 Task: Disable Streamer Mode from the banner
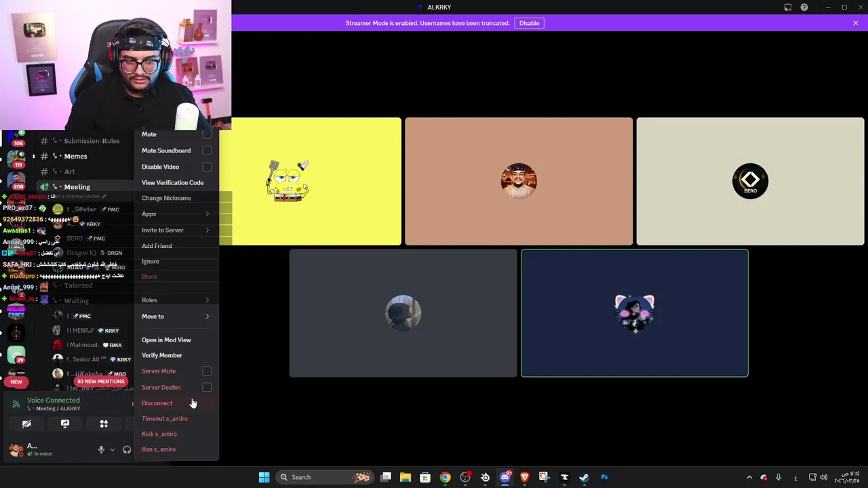coord(529,23)
